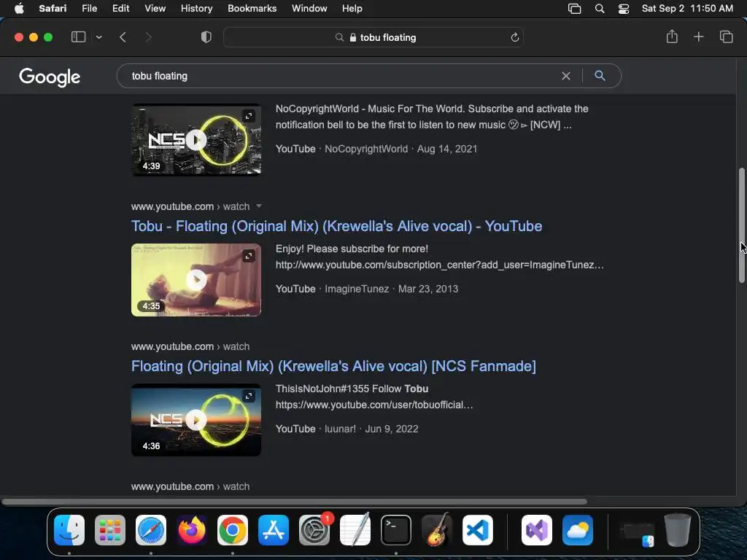
Task: Open the Apple menu
Action: tap(19, 9)
